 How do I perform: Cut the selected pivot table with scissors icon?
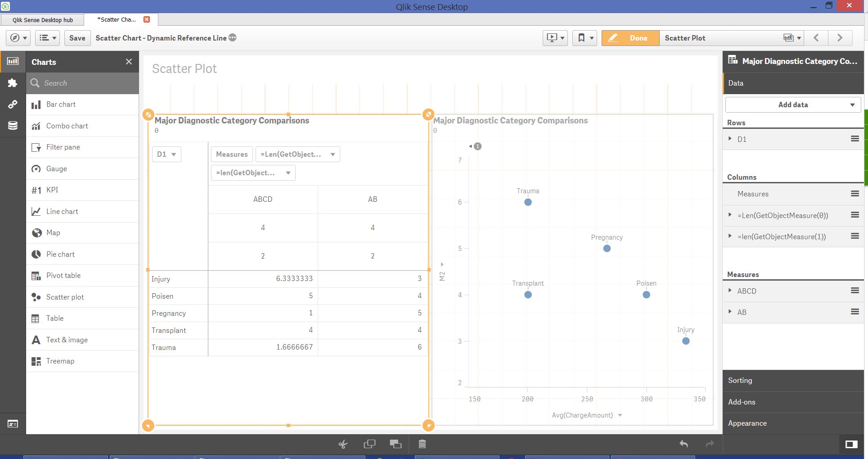tap(343, 444)
